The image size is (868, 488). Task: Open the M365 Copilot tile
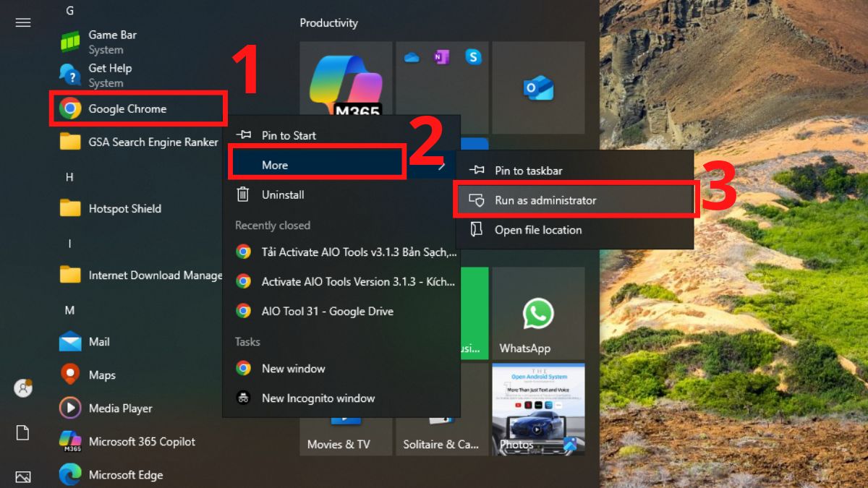pyautogui.click(x=346, y=80)
